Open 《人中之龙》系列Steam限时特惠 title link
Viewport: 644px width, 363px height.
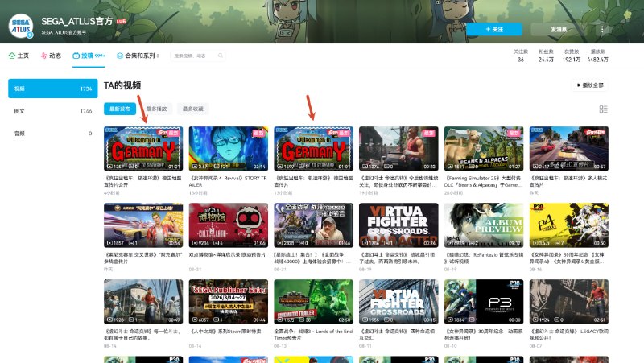(x=226, y=331)
